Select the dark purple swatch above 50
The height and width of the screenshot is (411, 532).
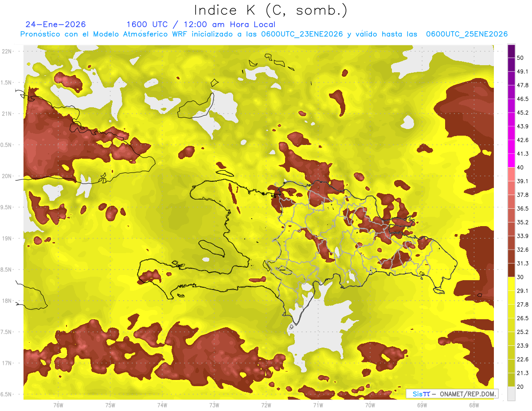click(x=511, y=51)
